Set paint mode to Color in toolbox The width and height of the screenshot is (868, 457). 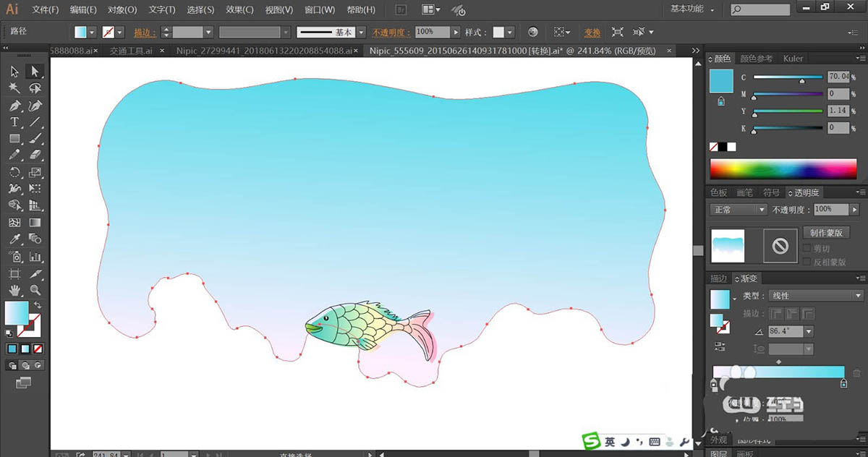tap(12, 349)
